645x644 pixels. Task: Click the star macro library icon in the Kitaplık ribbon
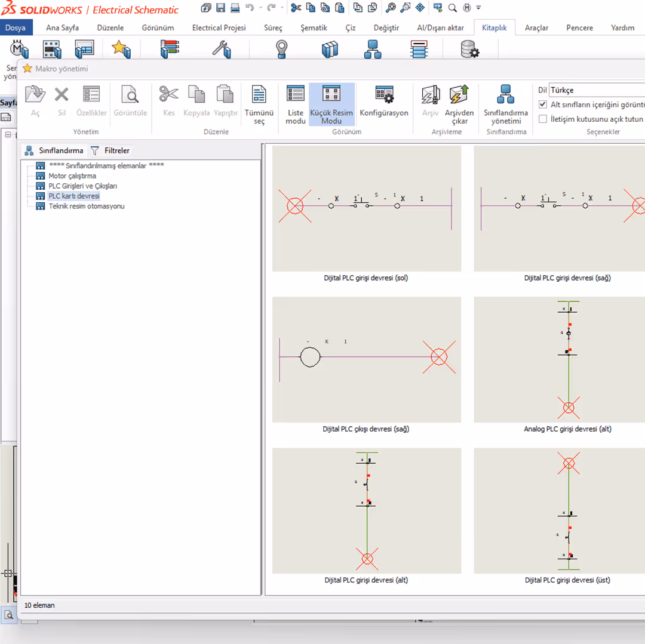coord(121,50)
